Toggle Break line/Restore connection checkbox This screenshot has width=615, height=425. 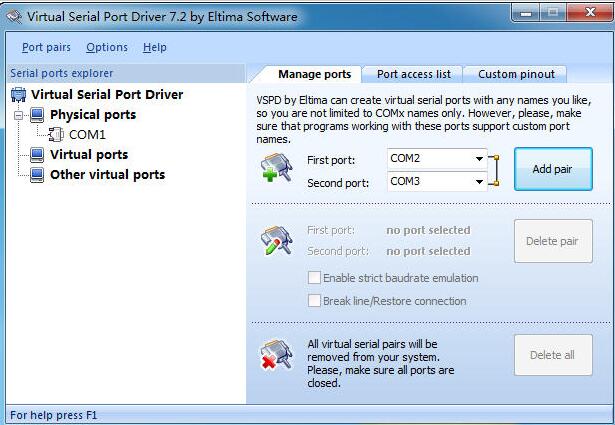314,301
